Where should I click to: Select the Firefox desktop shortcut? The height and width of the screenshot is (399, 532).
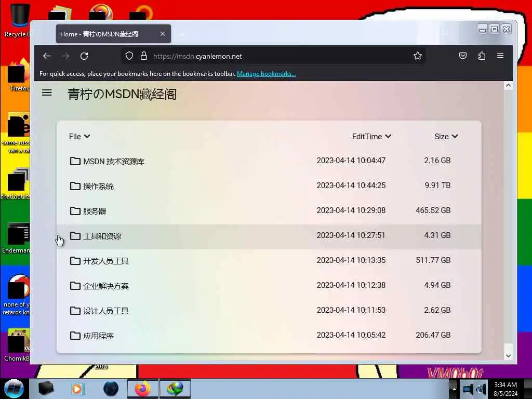[19, 76]
